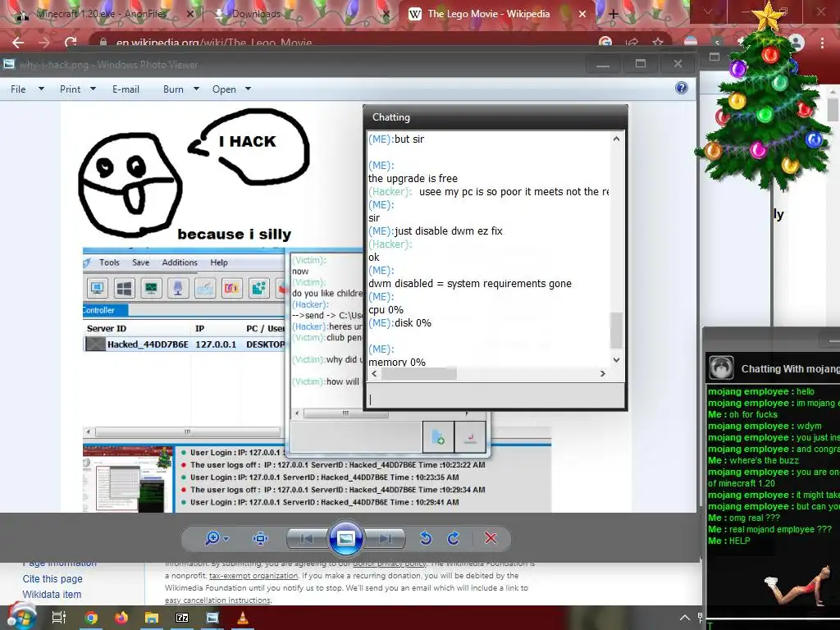Click the Chatting window message input
Screen dimensions: 840x630
[495, 397]
